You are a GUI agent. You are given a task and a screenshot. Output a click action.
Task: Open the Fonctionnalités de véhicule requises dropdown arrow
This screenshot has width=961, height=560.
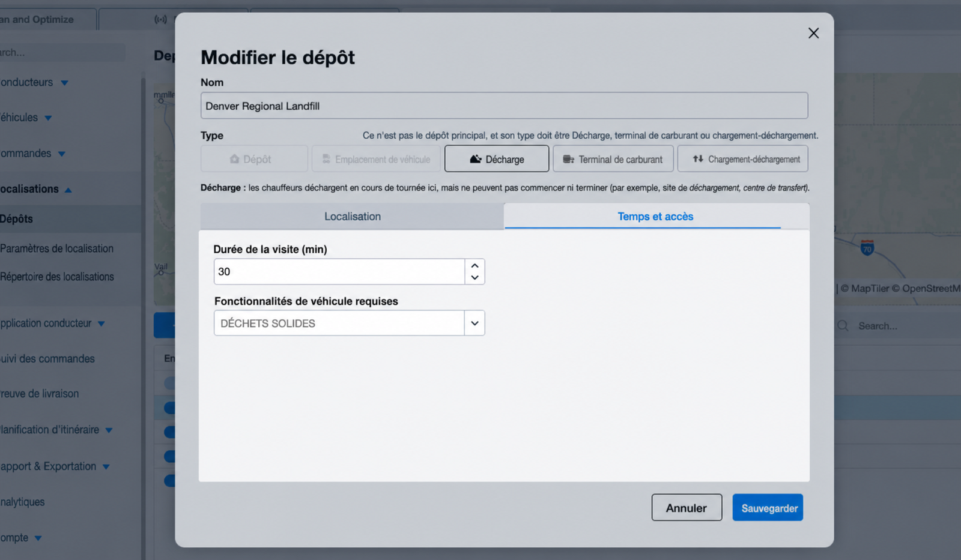pos(474,323)
